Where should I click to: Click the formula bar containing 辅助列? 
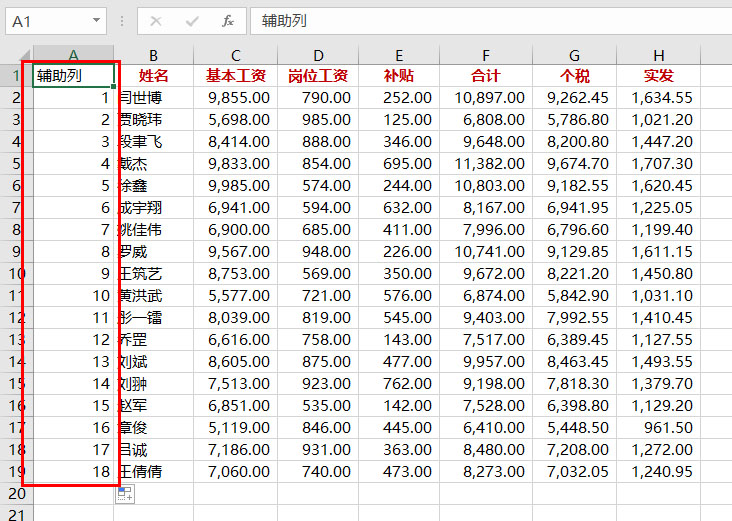[491, 21]
